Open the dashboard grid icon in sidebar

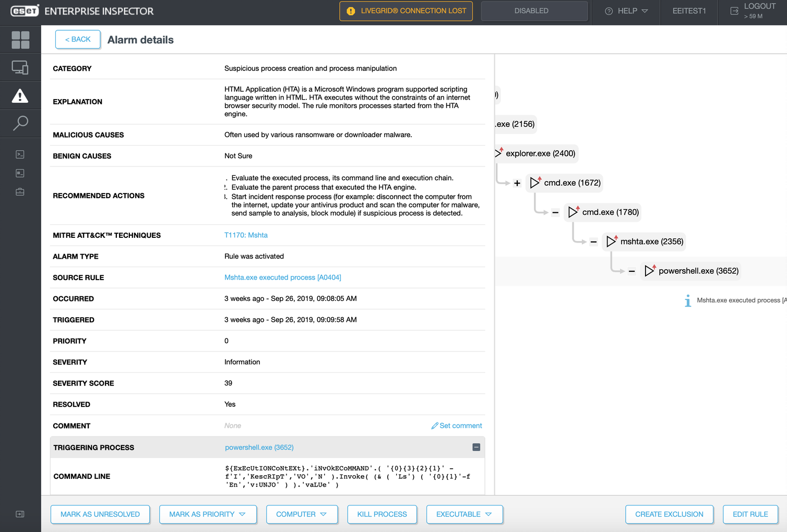pos(20,40)
